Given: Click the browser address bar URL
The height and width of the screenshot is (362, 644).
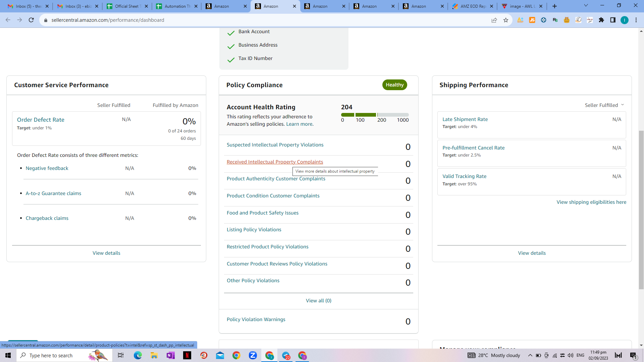Looking at the screenshot, I should pyautogui.click(x=108, y=20).
